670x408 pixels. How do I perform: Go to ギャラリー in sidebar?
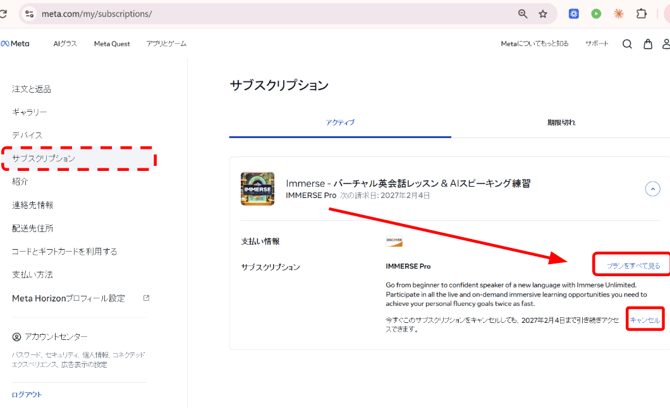[x=29, y=112]
